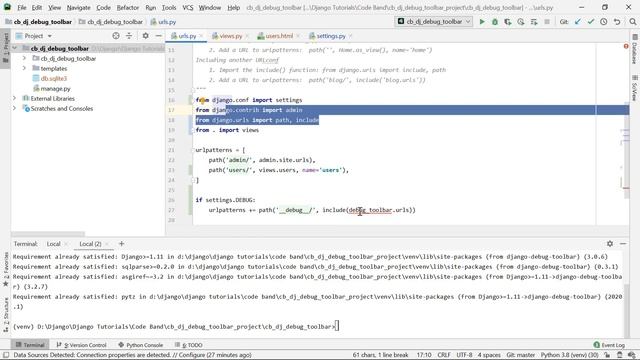Expand the cb_dj_debug_toolbar subfolder

tap(24, 58)
